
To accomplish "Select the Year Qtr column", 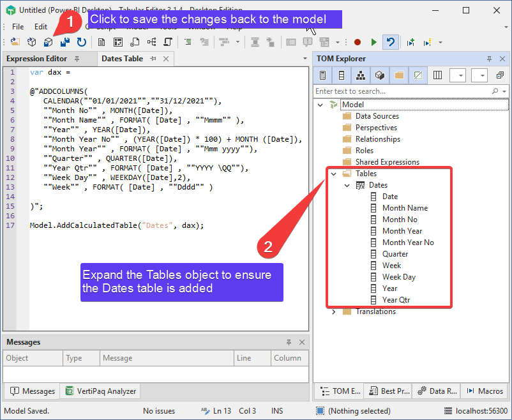I will point(396,300).
